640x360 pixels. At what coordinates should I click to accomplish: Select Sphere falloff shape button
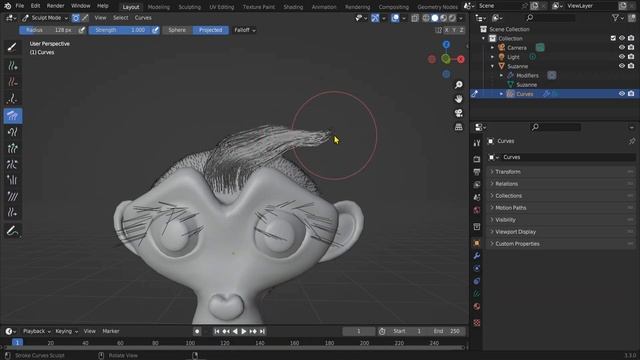click(177, 30)
